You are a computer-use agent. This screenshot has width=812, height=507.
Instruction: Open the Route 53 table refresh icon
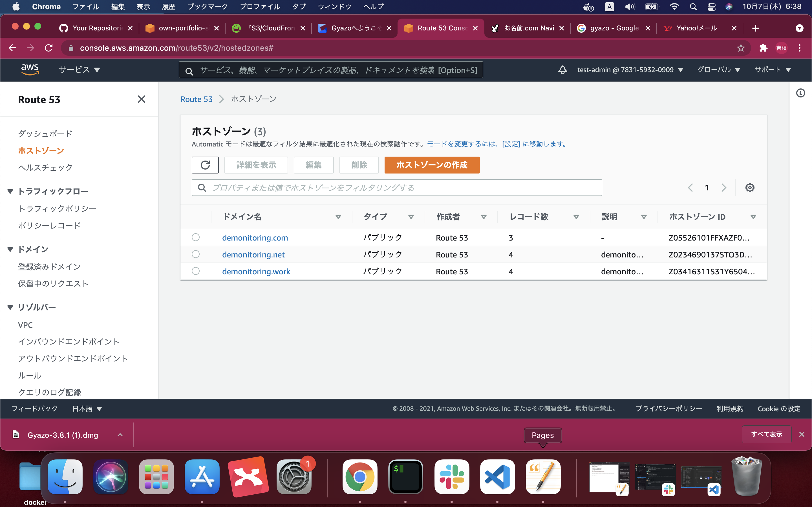[x=205, y=165]
